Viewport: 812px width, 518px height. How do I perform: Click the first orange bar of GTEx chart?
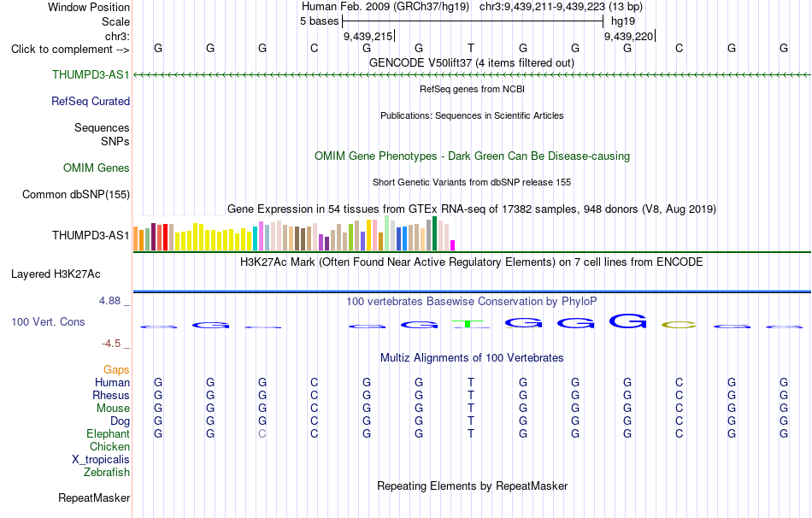136,238
